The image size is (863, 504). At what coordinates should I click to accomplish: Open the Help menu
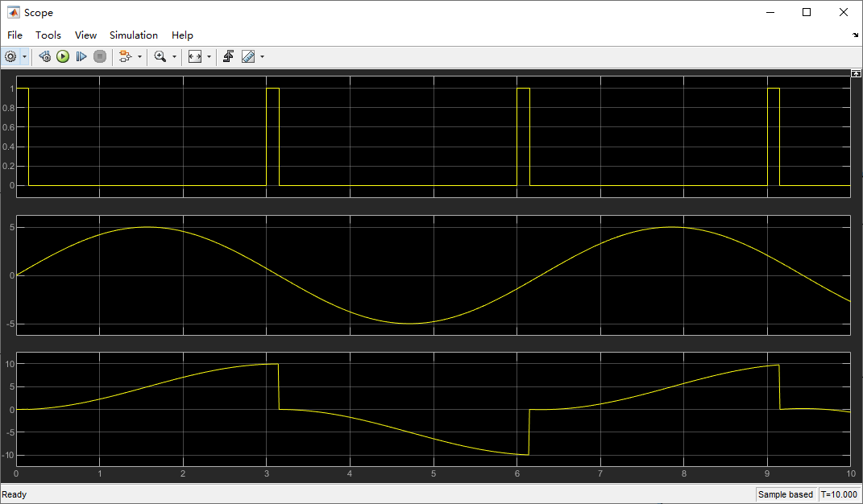(182, 35)
